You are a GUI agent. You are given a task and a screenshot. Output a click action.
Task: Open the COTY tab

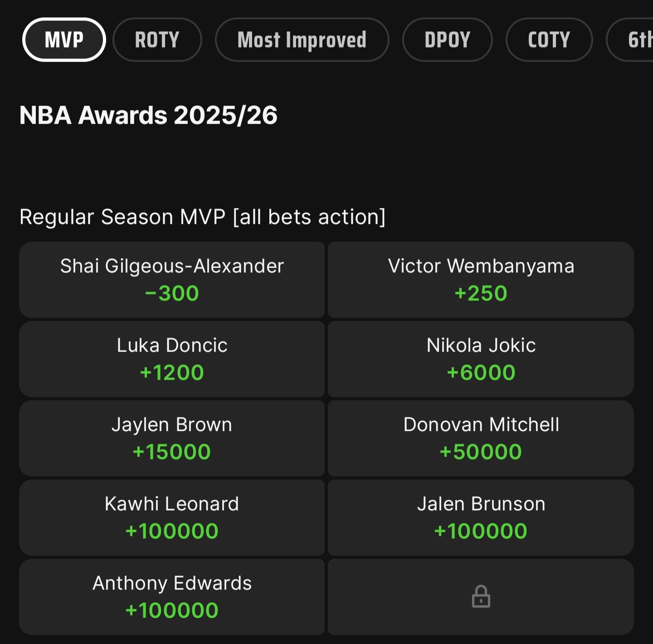click(549, 40)
